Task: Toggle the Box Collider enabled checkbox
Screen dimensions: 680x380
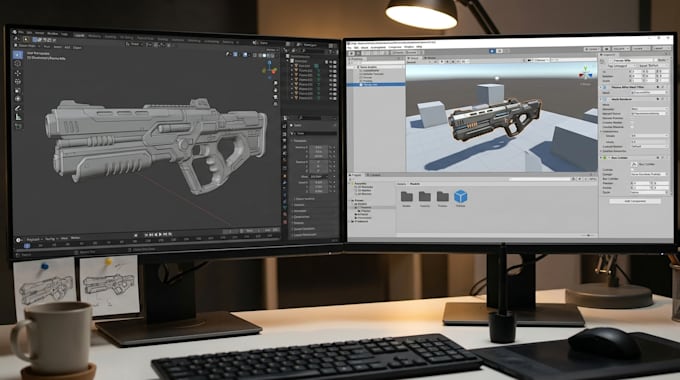Action: pos(609,158)
